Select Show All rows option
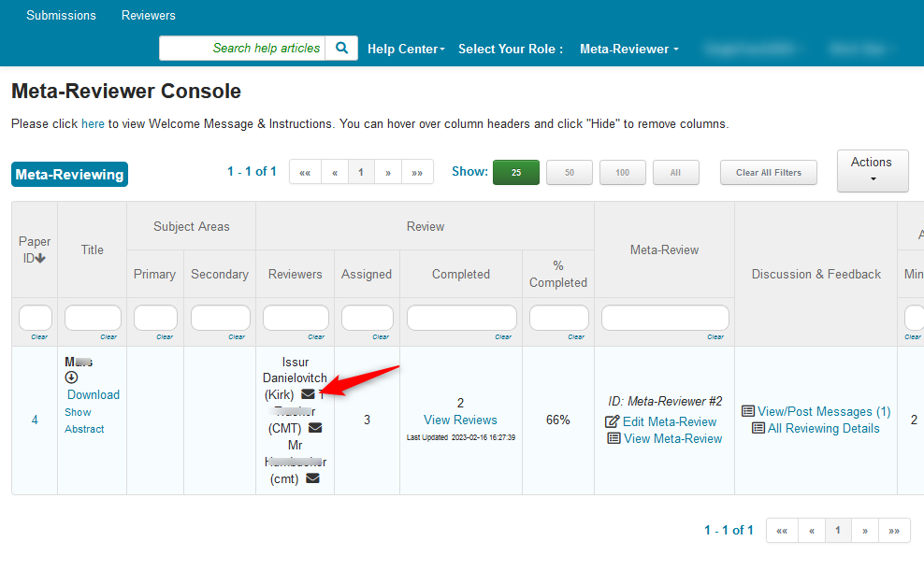 click(x=675, y=172)
